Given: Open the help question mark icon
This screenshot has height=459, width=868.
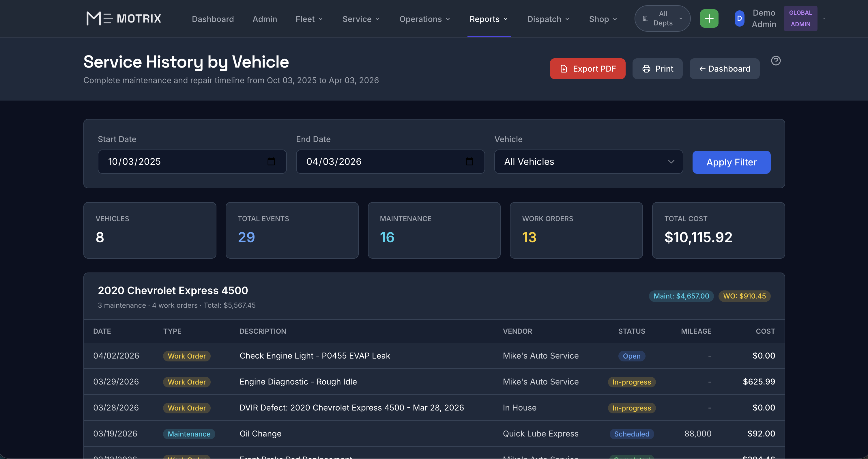Looking at the screenshot, I should [776, 61].
